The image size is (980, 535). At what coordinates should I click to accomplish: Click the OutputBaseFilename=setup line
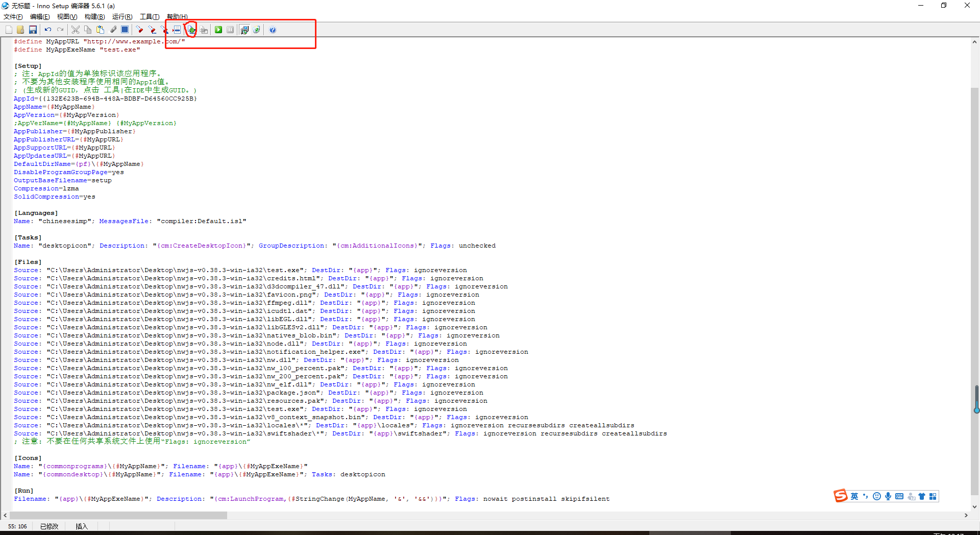[x=63, y=180]
